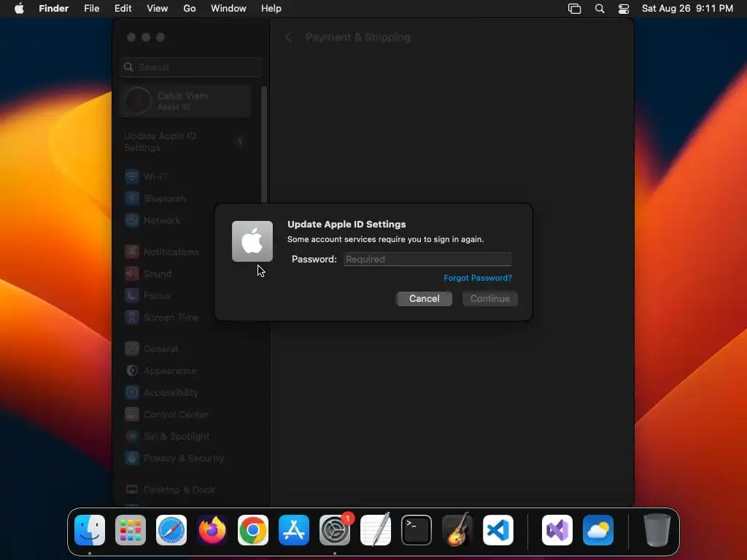Open the Help menu
The height and width of the screenshot is (560, 747).
point(271,9)
